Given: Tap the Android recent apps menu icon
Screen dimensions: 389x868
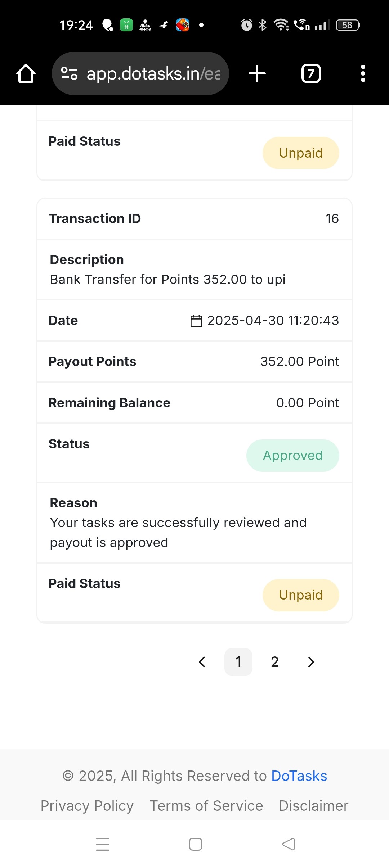Looking at the screenshot, I should 103,844.
